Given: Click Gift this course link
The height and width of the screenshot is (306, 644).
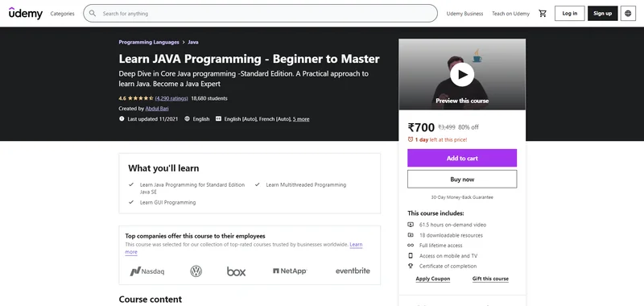Looking at the screenshot, I should [x=490, y=279].
